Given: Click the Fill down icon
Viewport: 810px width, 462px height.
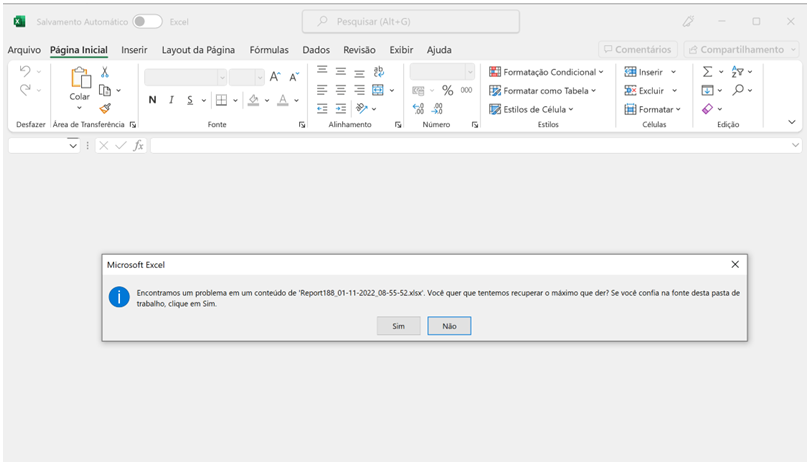Looking at the screenshot, I should click(x=707, y=90).
